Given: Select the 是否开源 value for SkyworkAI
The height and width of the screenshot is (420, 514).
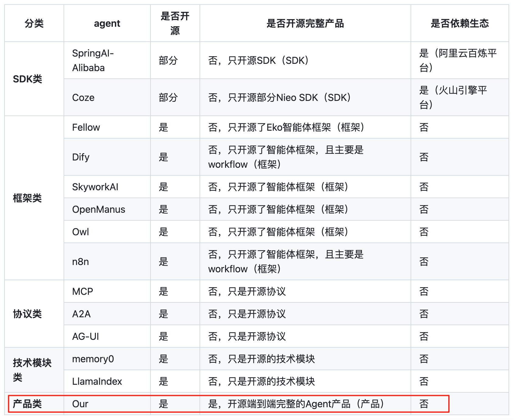Looking at the screenshot, I should 164,187.
